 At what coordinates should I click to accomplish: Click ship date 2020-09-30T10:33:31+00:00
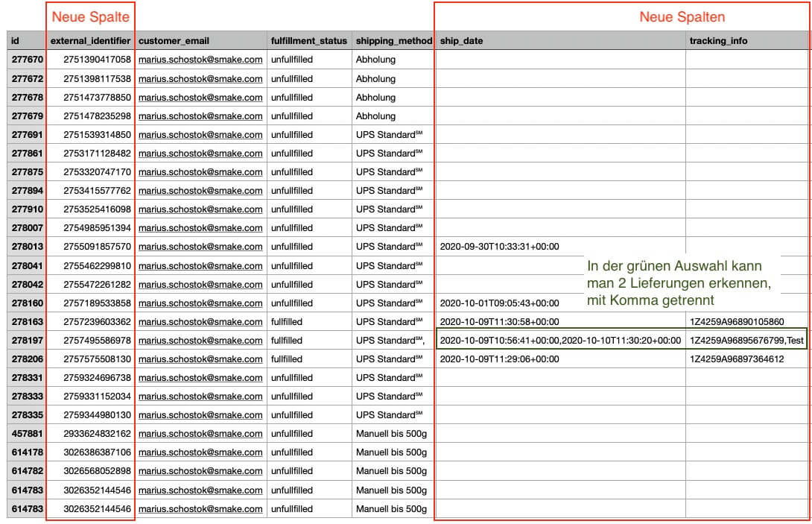499,247
